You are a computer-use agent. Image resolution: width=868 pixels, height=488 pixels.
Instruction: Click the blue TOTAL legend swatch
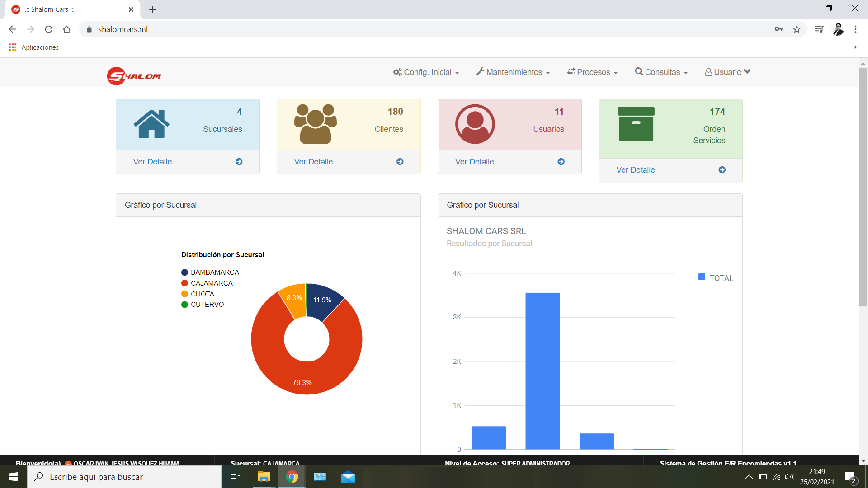702,277
